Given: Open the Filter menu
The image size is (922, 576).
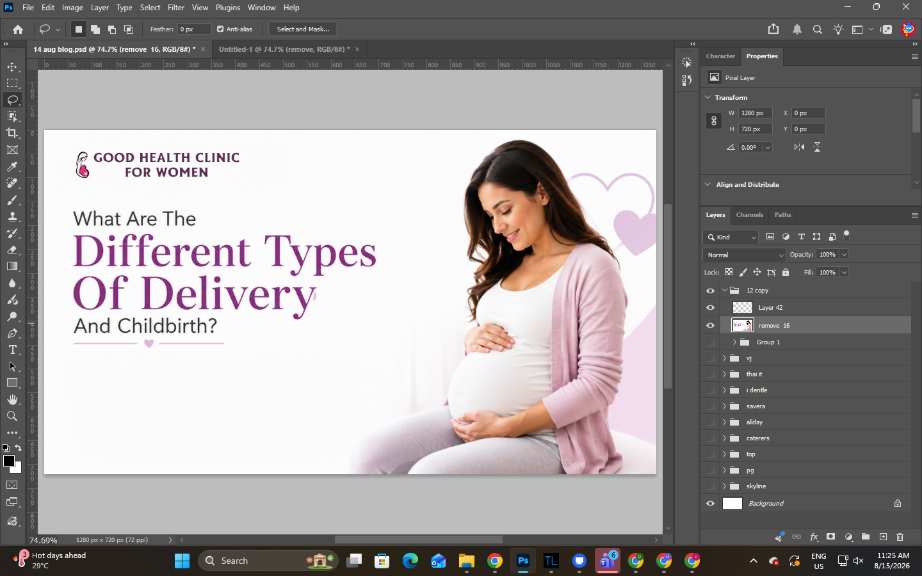Looking at the screenshot, I should click(176, 8).
